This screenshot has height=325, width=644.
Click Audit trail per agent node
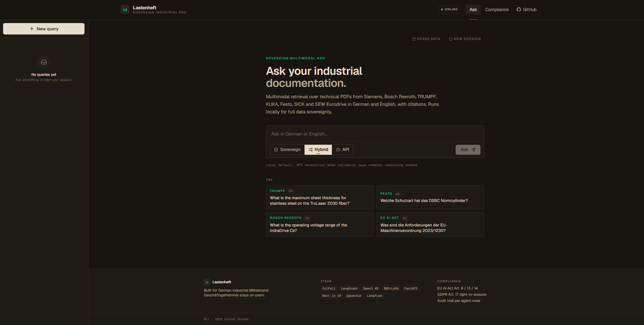[x=458, y=301]
